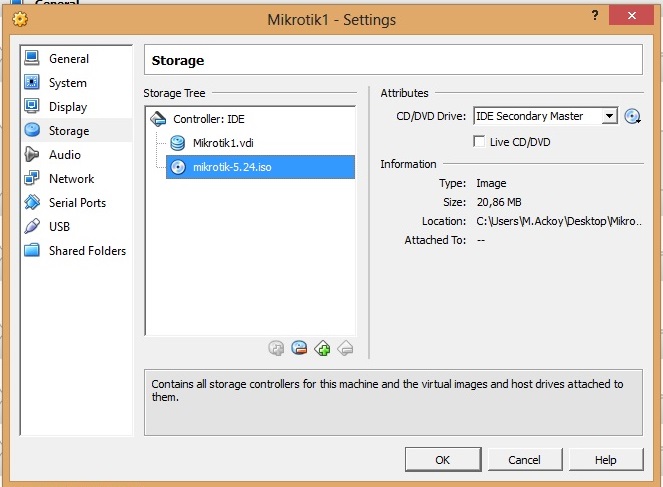Click the Size value 20,86 MB

499,202
